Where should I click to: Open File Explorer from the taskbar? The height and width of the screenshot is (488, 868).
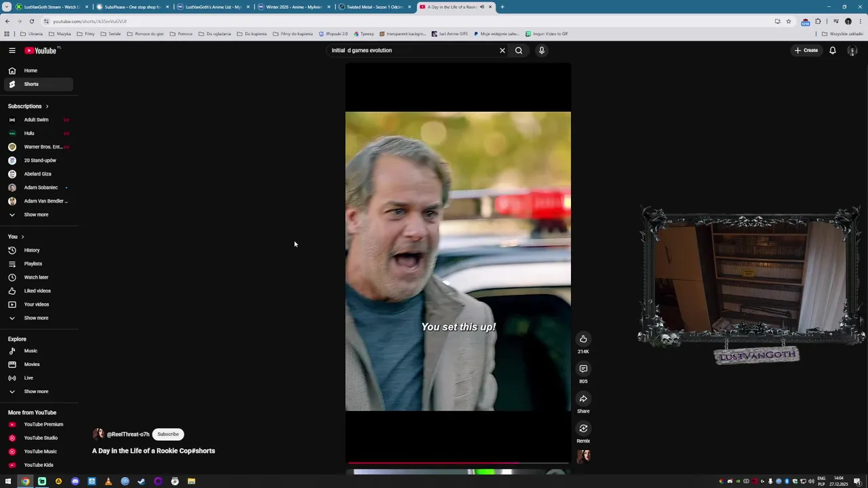pos(191,481)
